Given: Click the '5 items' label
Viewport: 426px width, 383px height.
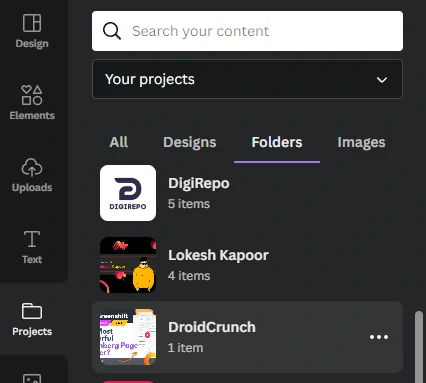Looking at the screenshot, I should coord(189,204).
